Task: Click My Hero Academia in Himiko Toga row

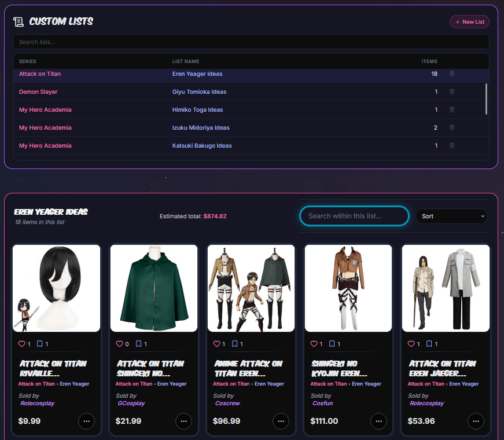Action: point(45,109)
